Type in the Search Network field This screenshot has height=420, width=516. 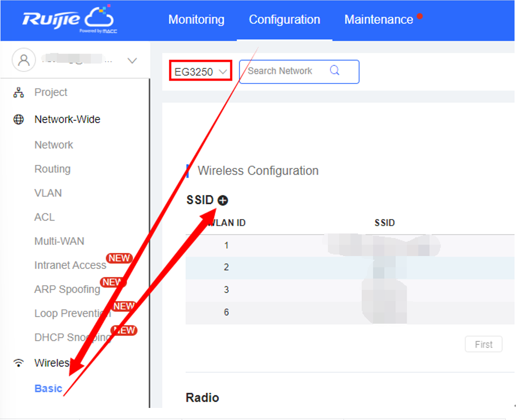pyautogui.click(x=285, y=71)
